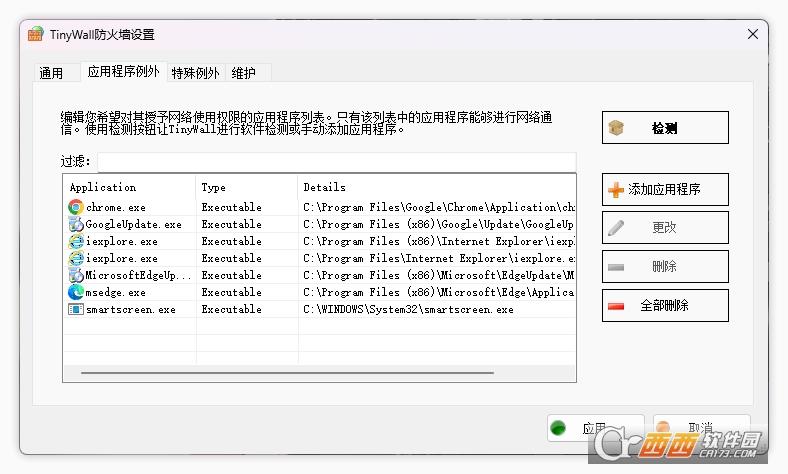Click icon of Program Files\Internet Explorer iexplore row
Image resolution: width=788 pixels, height=474 pixels.
[76, 258]
